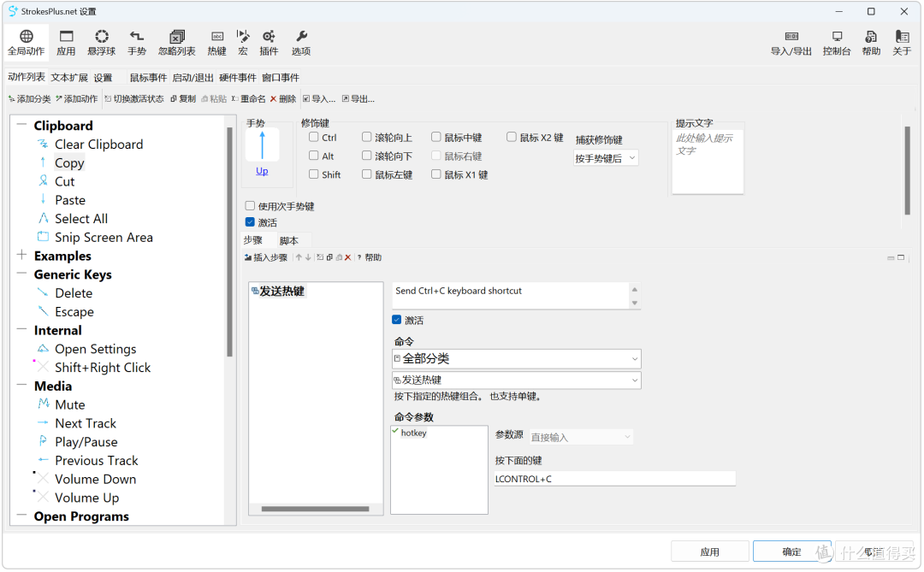Click 切换激活状态 toggle active state
924x572 pixels.
pyautogui.click(x=134, y=99)
